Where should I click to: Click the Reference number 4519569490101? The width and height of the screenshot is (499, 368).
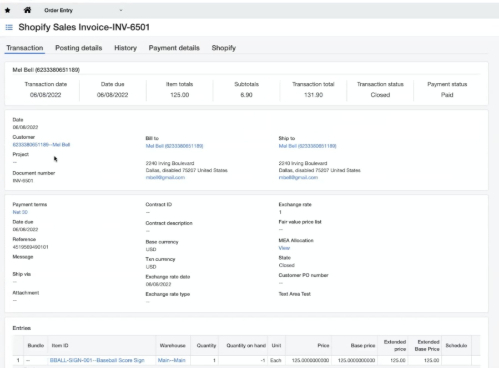[x=30, y=247]
